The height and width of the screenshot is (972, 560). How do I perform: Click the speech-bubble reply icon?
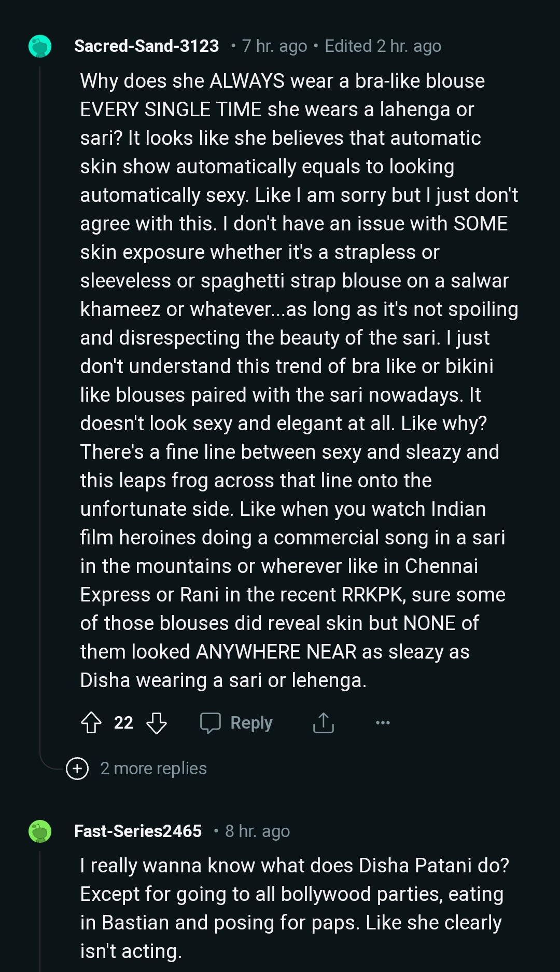click(211, 722)
